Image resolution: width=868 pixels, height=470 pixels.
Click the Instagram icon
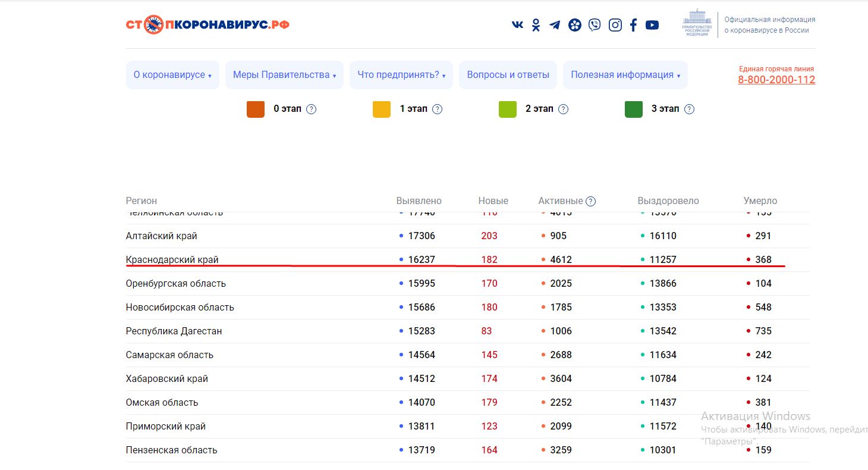(615, 25)
